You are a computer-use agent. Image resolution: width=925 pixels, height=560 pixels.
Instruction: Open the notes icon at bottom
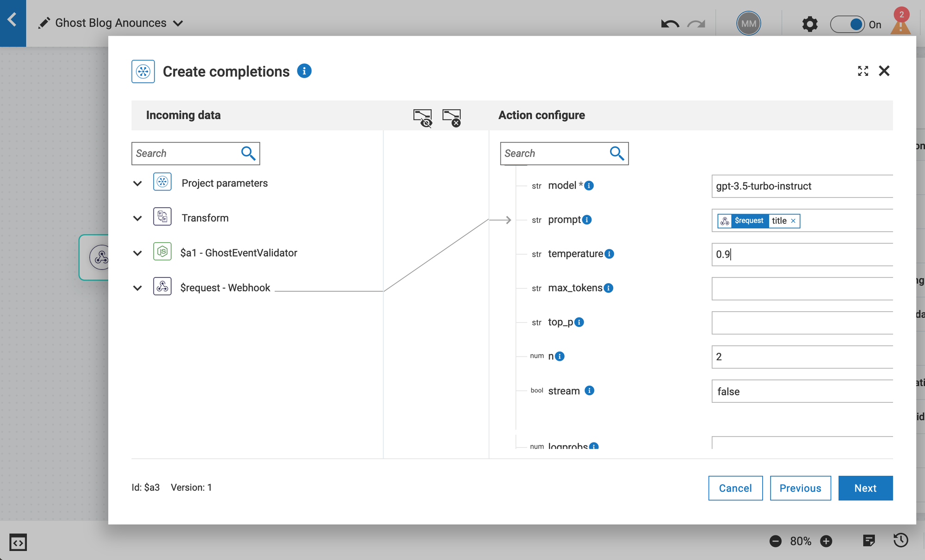(x=869, y=541)
